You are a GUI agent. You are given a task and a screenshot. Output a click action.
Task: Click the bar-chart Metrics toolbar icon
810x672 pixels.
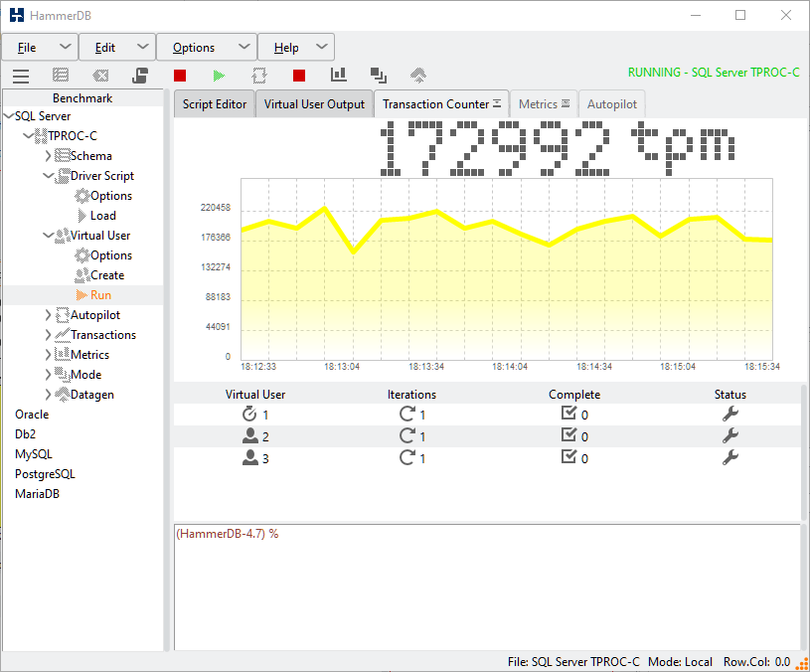coord(338,75)
